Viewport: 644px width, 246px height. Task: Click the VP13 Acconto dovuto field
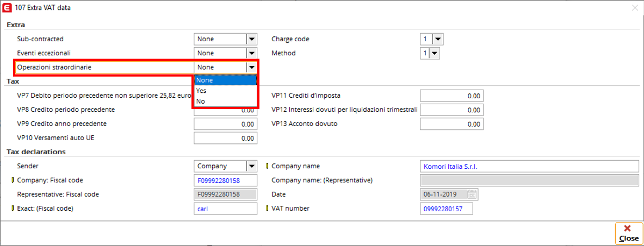tap(452, 124)
